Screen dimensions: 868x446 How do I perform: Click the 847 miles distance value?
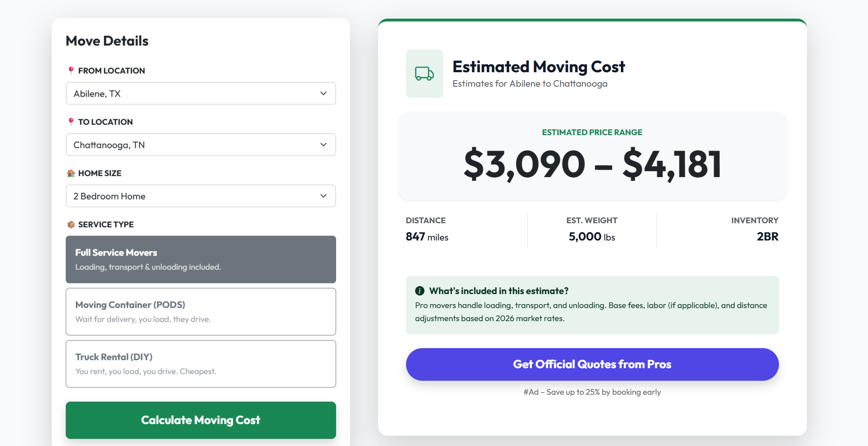(427, 237)
